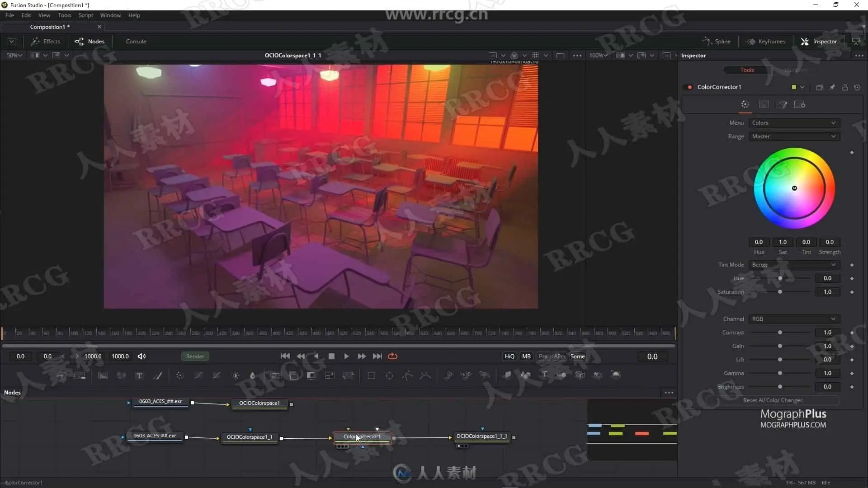Screen dimensions: 868x488
Task: Select the OCIOColorspace1_1_1 node
Action: tap(481, 436)
